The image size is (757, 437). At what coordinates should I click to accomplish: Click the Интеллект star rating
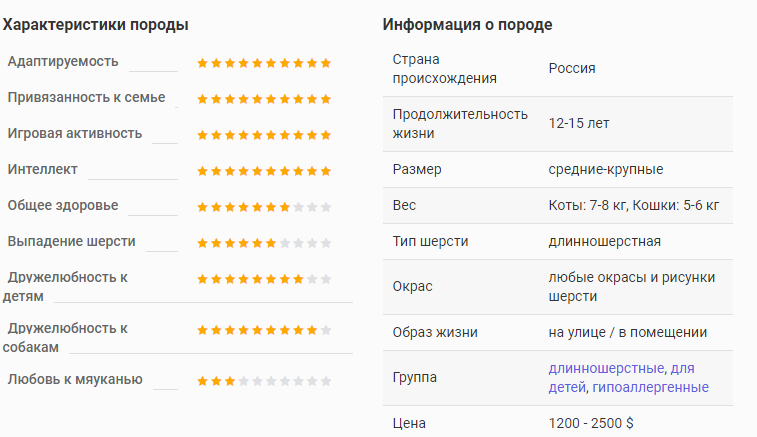coord(264,171)
